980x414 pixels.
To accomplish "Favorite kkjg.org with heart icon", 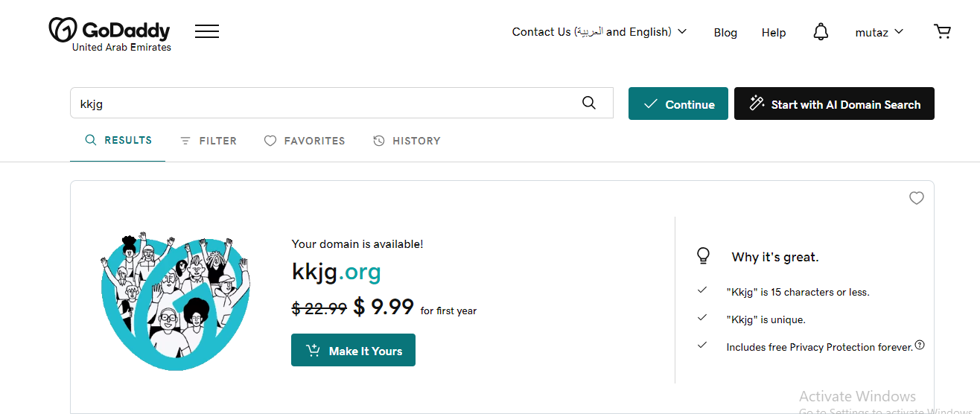I will pos(917,198).
